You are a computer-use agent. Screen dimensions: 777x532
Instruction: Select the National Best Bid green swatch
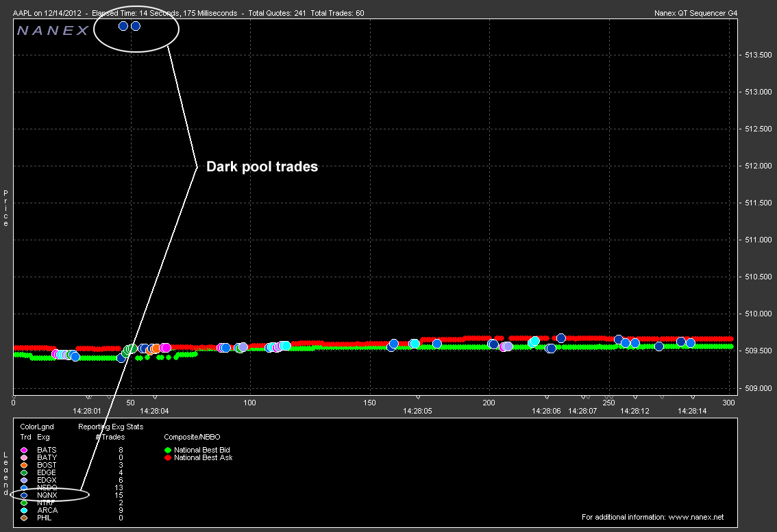pos(167,451)
